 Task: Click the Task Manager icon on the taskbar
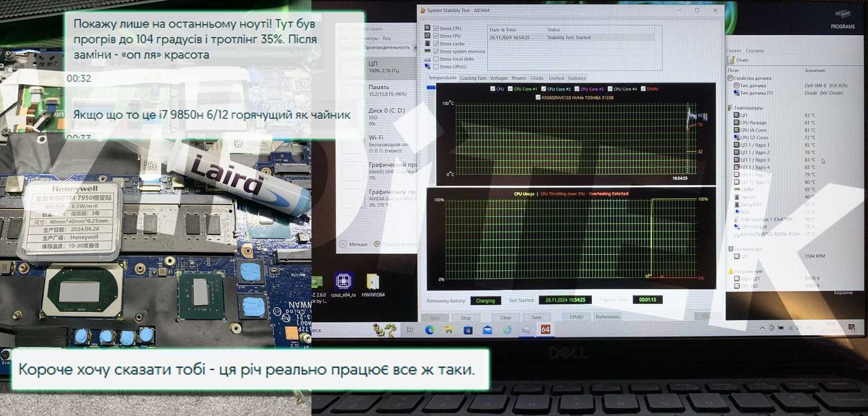[x=526, y=330]
